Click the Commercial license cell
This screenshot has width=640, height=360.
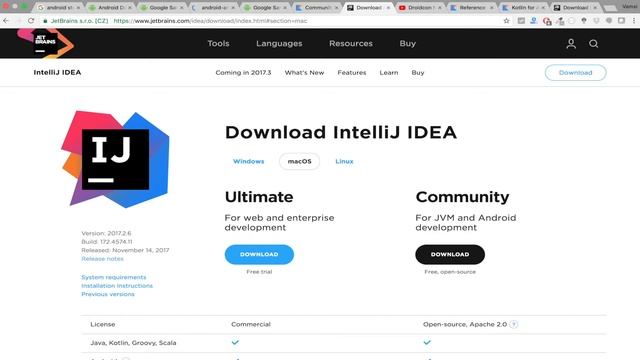click(251, 324)
